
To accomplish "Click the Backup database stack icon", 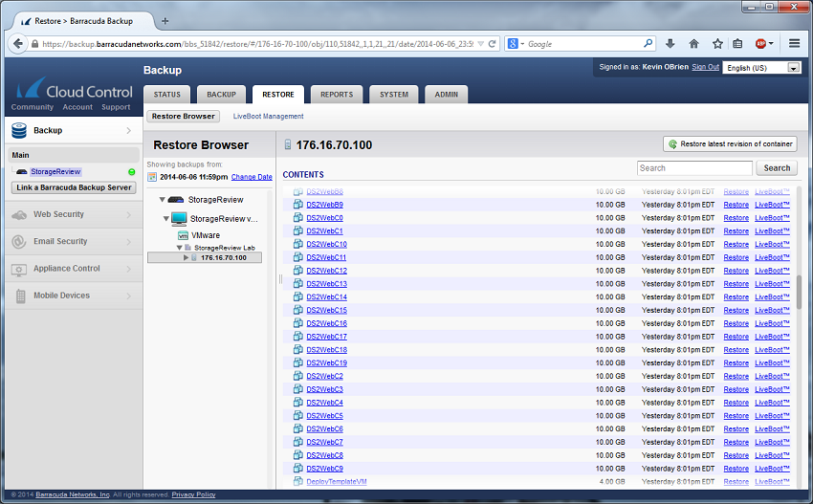I will [19, 131].
